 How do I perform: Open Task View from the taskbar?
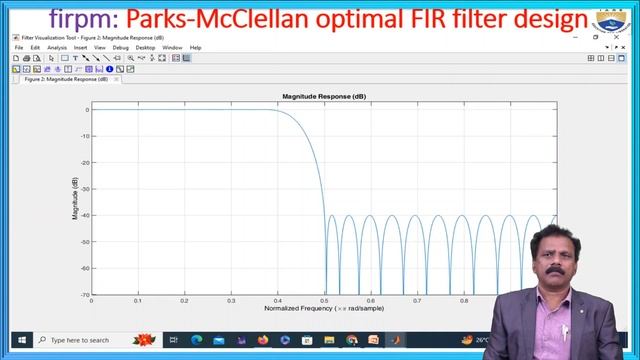tap(173, 340)
